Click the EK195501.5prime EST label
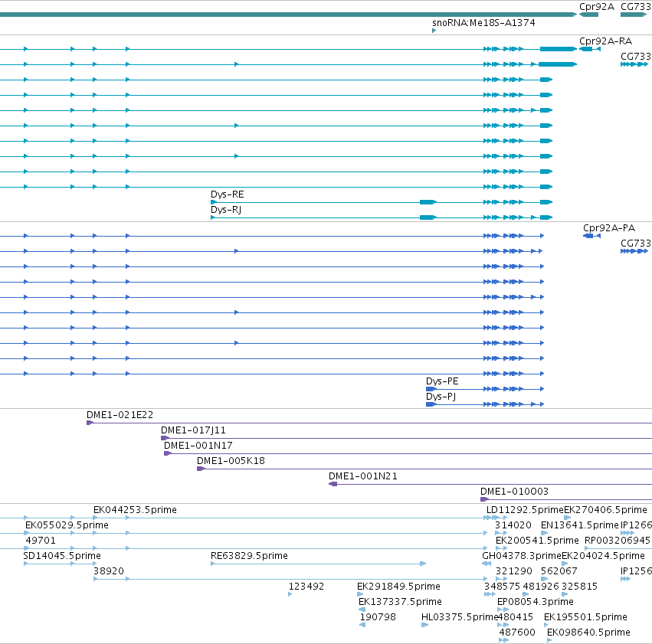 tap(585, 617)
